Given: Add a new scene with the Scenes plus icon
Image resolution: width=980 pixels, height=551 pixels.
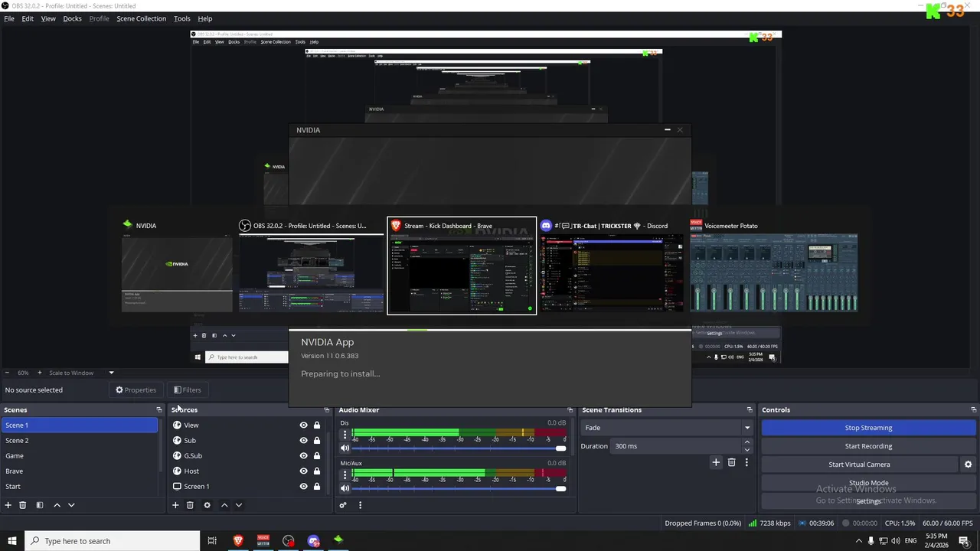Looking at the screenshot, I should 8,505.
